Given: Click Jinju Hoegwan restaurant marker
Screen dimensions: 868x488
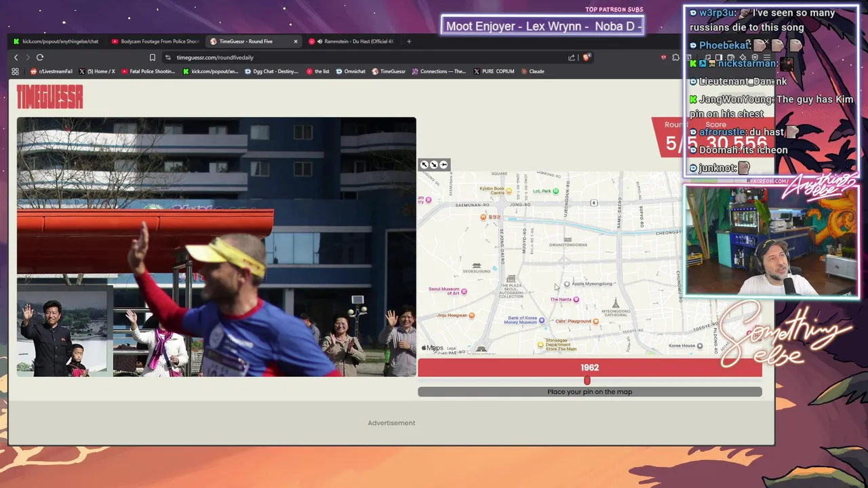Looking at the screenshot, I should [x=473, y=315].
